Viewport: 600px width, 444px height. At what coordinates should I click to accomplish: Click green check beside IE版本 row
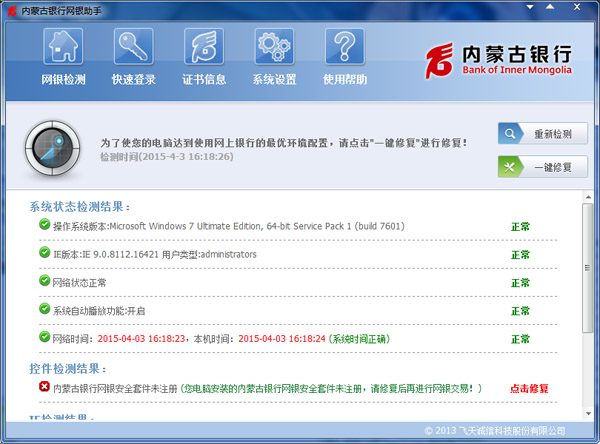(x=44, y=253)
